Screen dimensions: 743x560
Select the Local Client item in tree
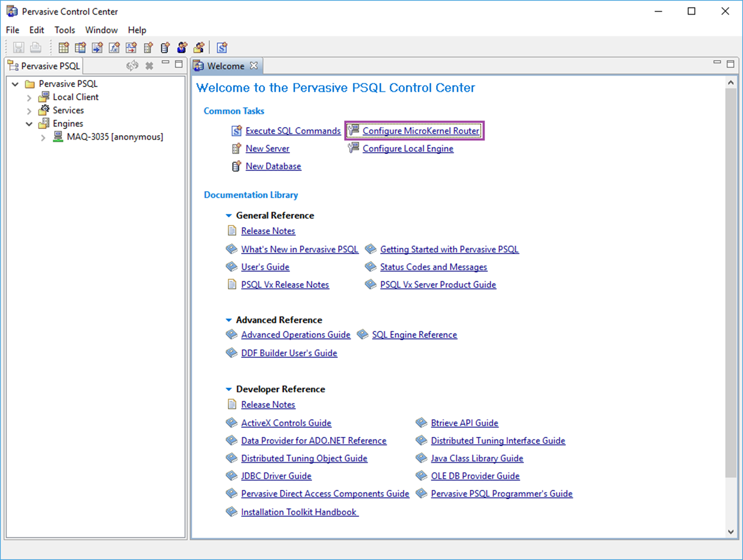pyautogui.click(x=75, y=97)
